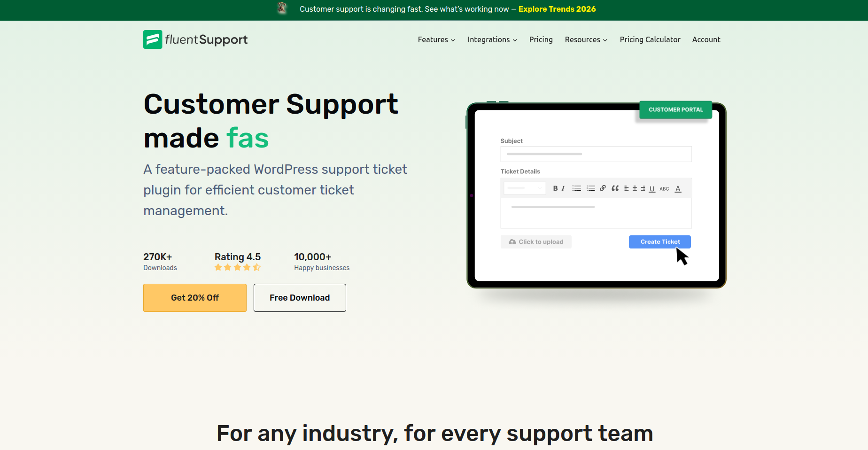Click into the Subject input field
The image size is (868, 450).
tap(596, 154)
